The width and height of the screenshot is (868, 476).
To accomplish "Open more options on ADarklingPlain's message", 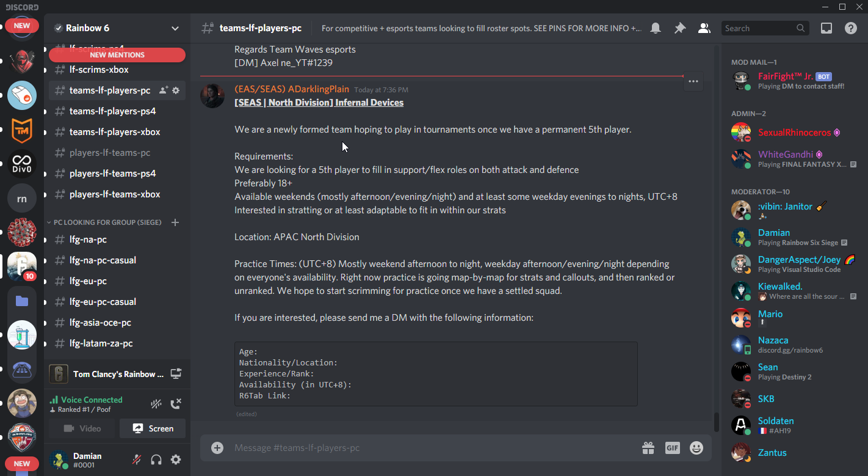I will coord(693,81).
